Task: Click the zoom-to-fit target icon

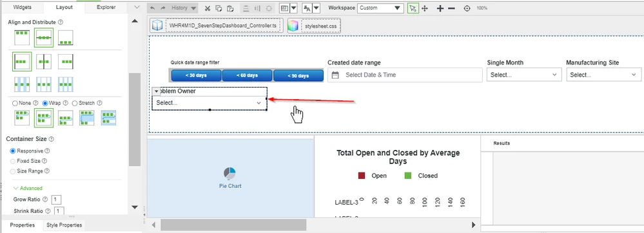Action: (x=467, y=8)
